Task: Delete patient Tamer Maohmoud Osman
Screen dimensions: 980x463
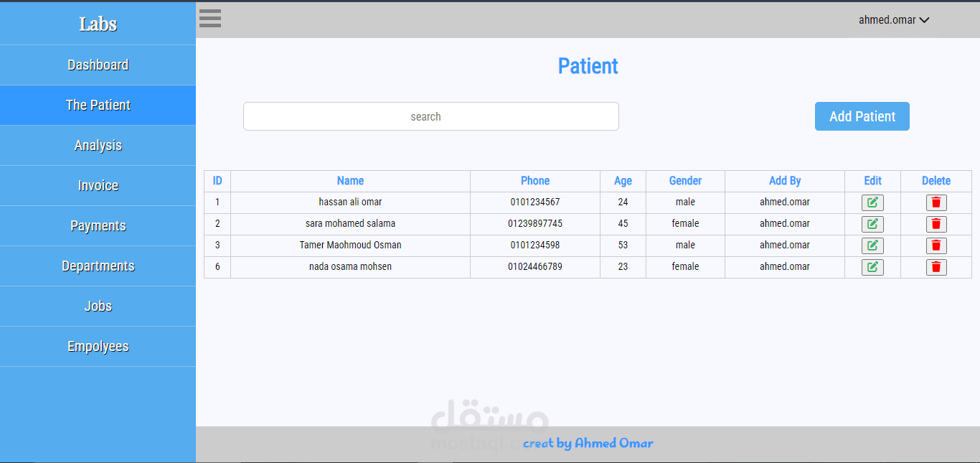Action: (936, 245)
